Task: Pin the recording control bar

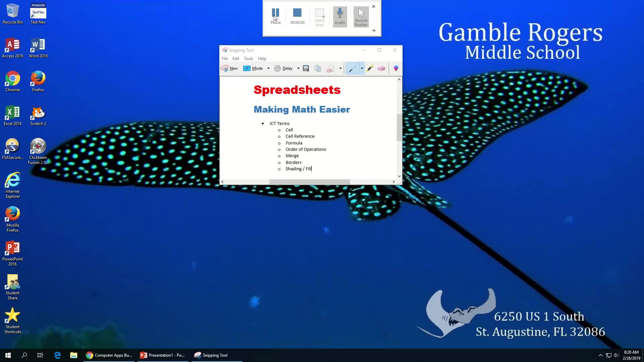Action: tap(374, 31)
